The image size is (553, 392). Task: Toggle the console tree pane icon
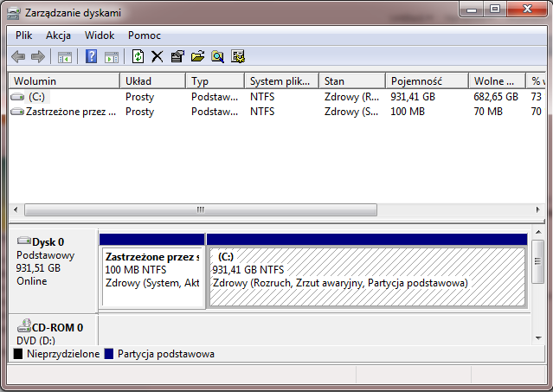click(65, 57)
